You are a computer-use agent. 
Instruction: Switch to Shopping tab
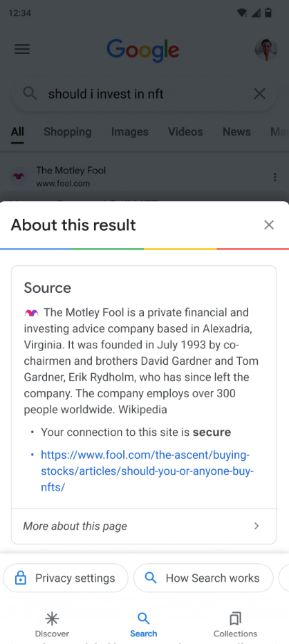point(68,132)
